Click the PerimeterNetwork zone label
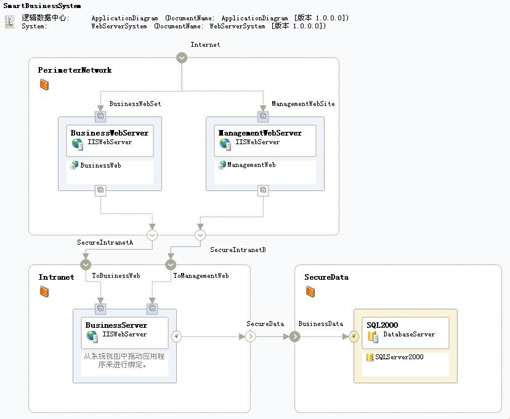 click(x=75, y=70)
